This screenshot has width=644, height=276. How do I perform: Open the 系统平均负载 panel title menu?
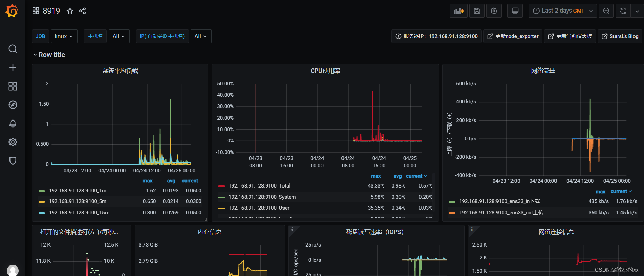tap(120, 71)
